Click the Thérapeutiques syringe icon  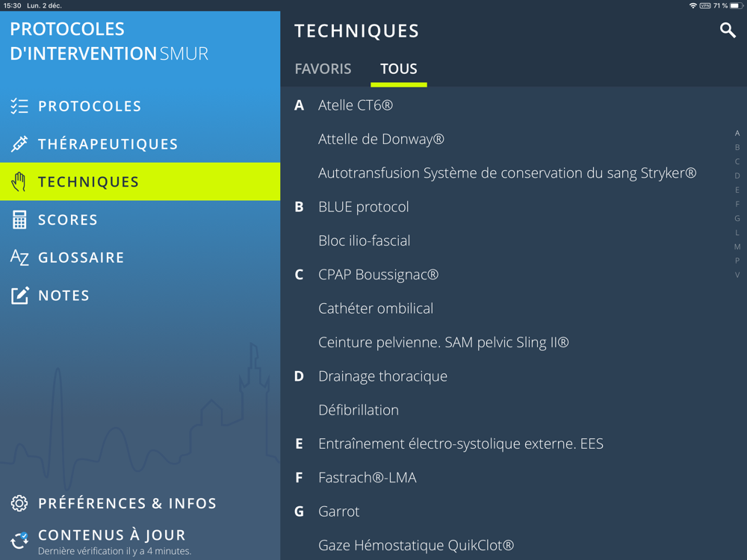point(19,144)
